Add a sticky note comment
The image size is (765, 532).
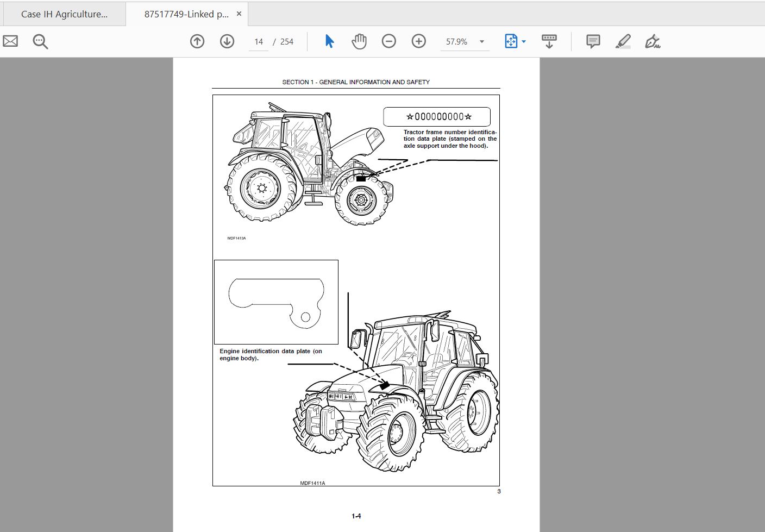593,41
